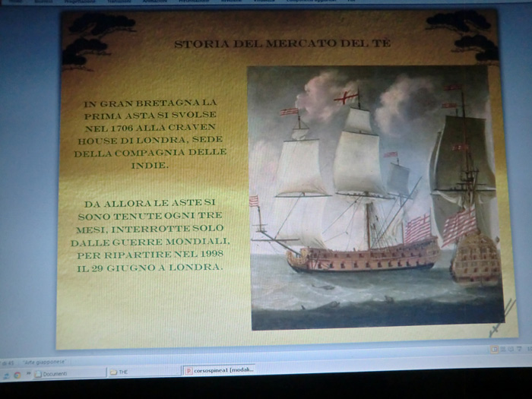Open the Documenti taskbar window
The width and height of the screenshot is (532, 399).
tap(70, 374)
